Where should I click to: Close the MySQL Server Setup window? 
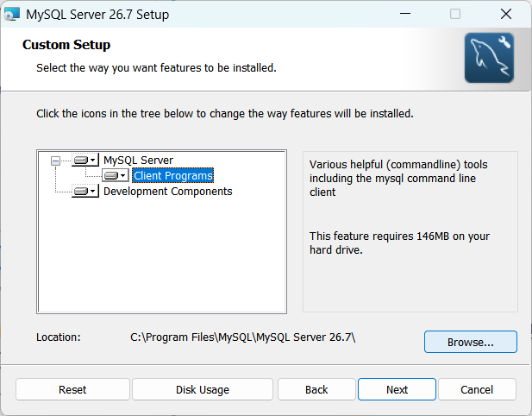pos(506,14)
